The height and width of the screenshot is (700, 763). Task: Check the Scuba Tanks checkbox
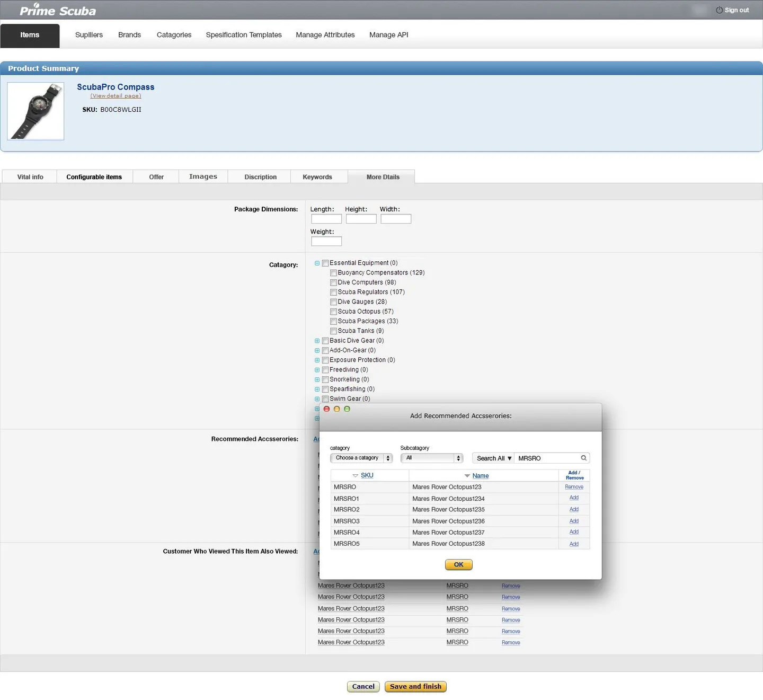point(333,331)
